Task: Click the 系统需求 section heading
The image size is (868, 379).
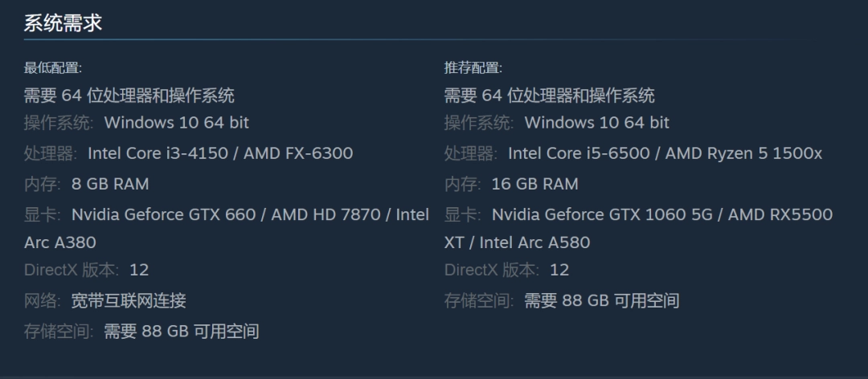Action: pos(63,22)
